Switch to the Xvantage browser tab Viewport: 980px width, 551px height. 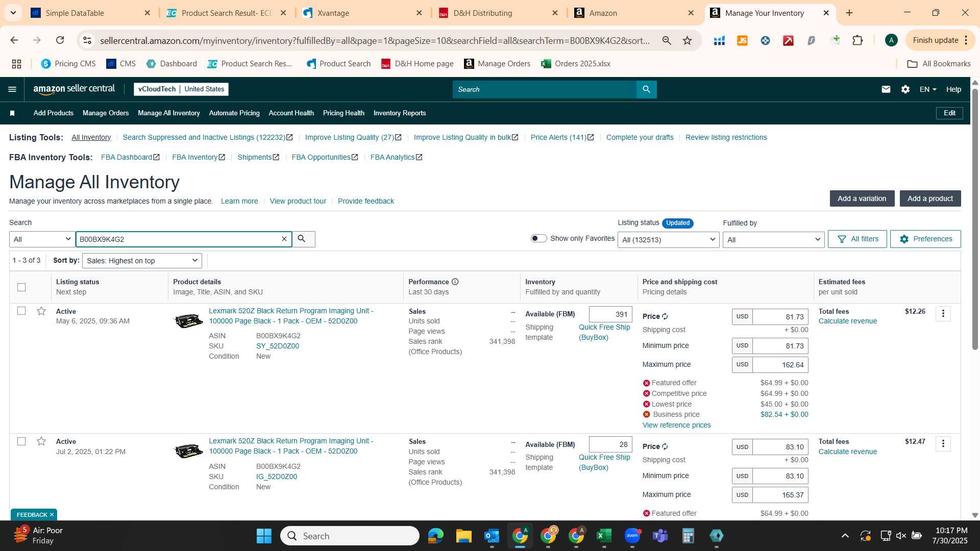pos(362,13)
